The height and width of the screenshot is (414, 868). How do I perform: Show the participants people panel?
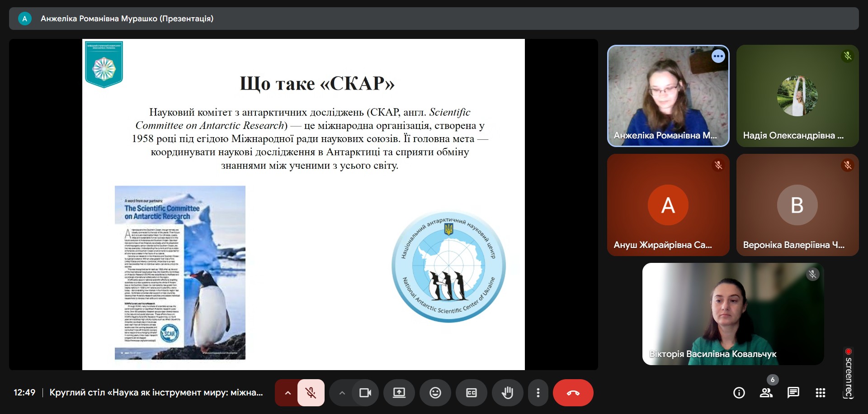click(766, 393)
